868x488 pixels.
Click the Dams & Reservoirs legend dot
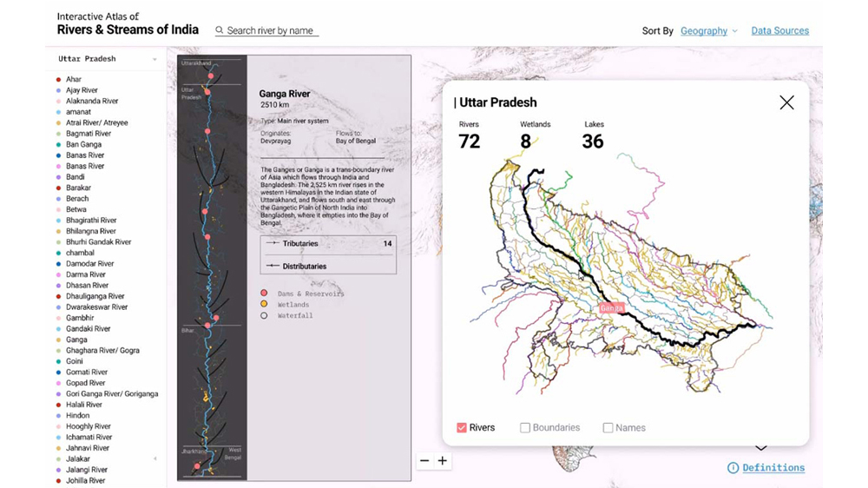coord(264,294)
